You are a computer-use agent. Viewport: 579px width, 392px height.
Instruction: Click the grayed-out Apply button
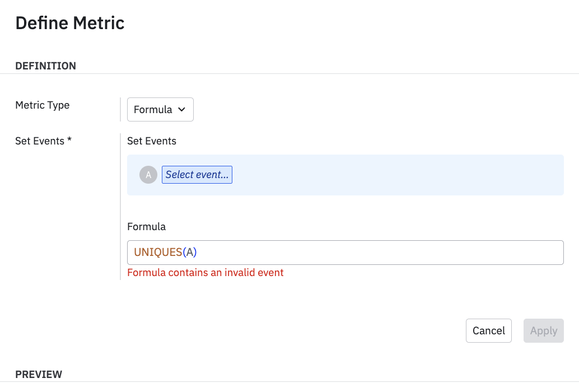543,331
